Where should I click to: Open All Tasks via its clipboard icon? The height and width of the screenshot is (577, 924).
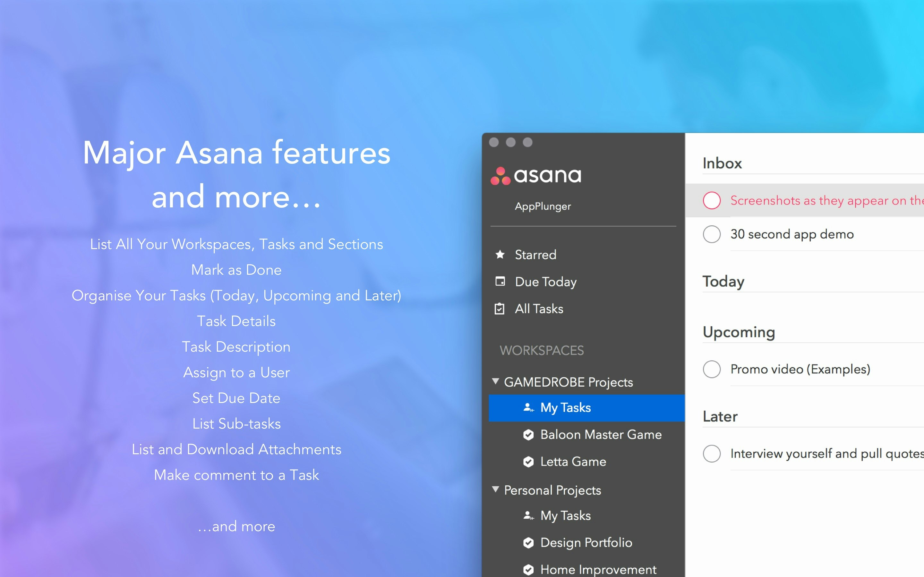[501, 309]
